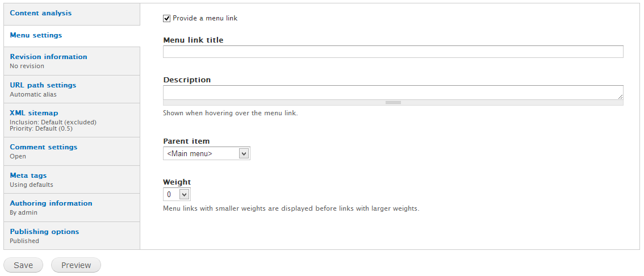The image size is (644, 276).
Task: Uncheck the Provide a menu link checkbox
Action: point(167,18)
